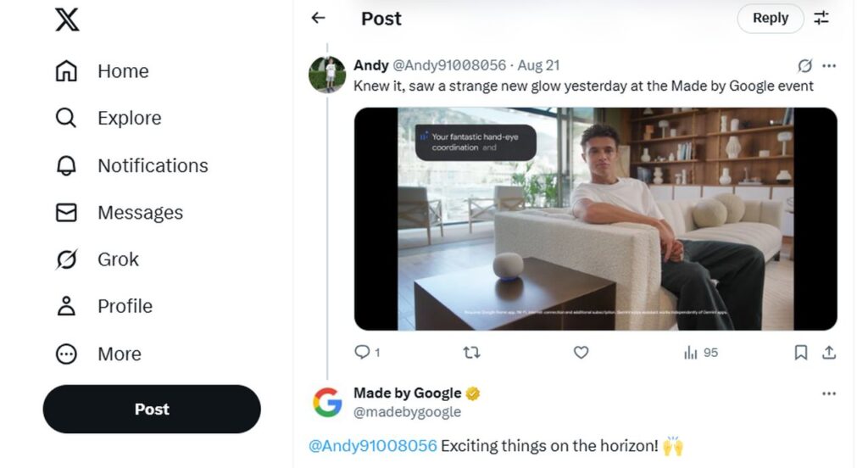
Task: Click the Reply button in header
Action: coord(770,18)
